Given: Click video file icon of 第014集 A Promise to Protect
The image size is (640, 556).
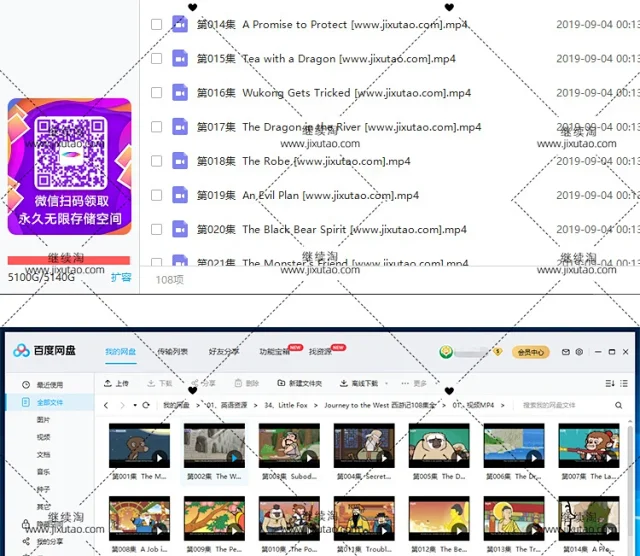Looking at the screenshot, I should pyautogui.click(x=180, y=24).
